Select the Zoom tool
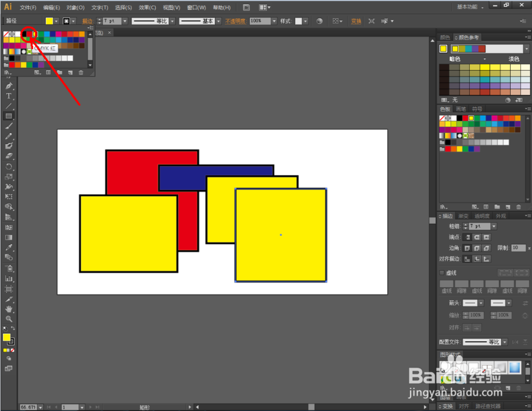Viewport: 532px width, 411px height. click(x=9, y=319)
